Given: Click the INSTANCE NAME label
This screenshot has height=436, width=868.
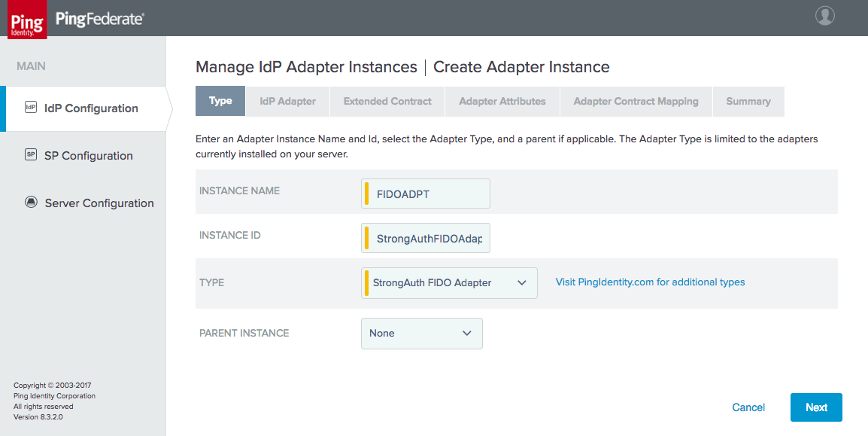Looking at the screenshot, I should (x=240, y=191).
